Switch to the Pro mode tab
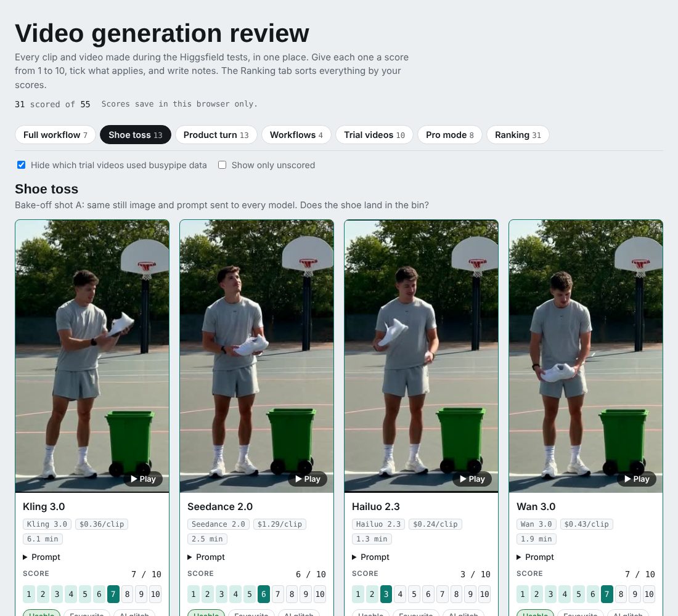This screenshot has width=678, height=616. tap(450, 135)
